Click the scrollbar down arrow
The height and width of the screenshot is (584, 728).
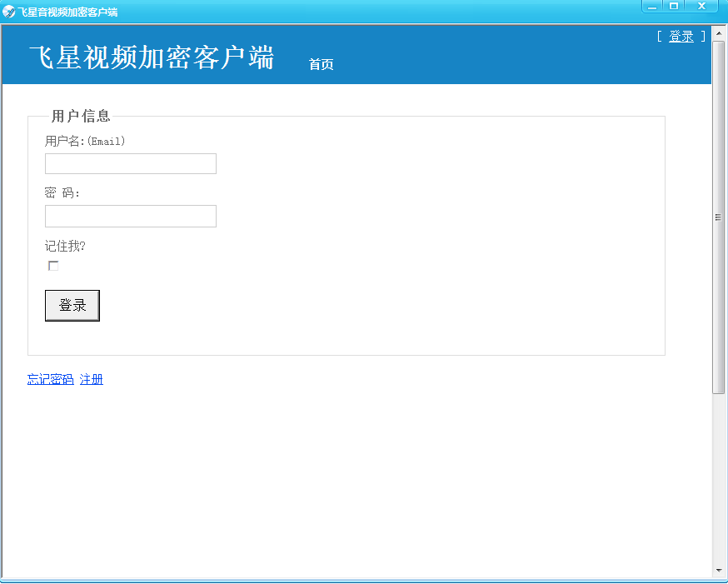tap(719, 570)
